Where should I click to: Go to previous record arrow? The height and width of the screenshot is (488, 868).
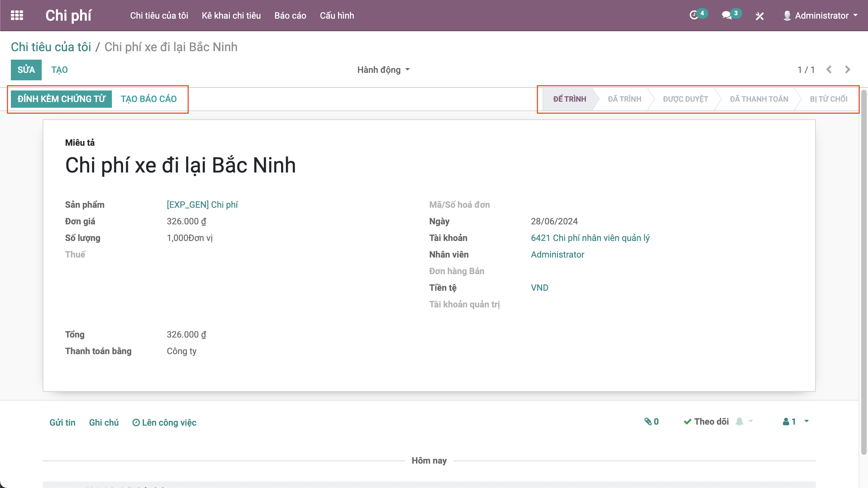[829, 69]
